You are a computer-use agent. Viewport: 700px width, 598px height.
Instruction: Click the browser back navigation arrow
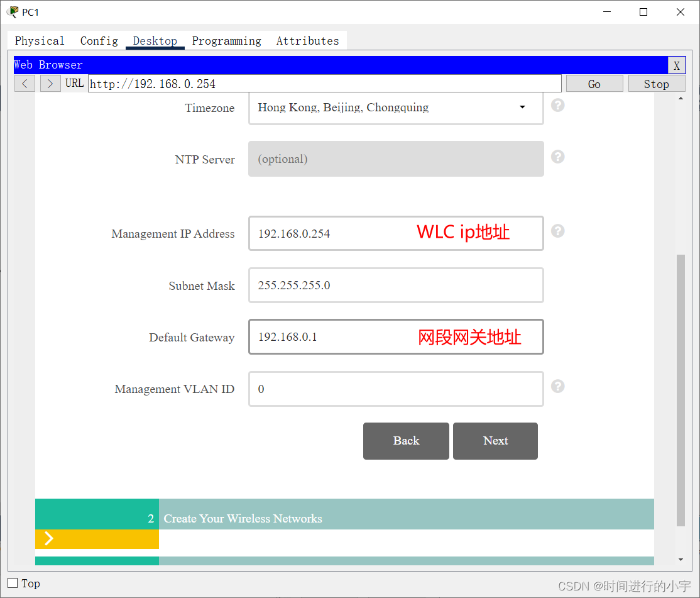pos(24,83)
